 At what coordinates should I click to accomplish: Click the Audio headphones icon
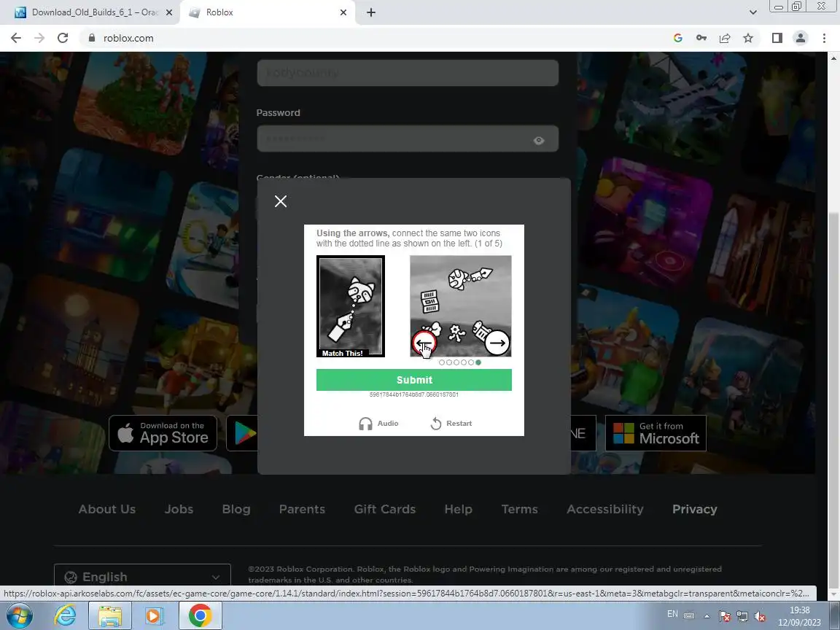(365, 424)
